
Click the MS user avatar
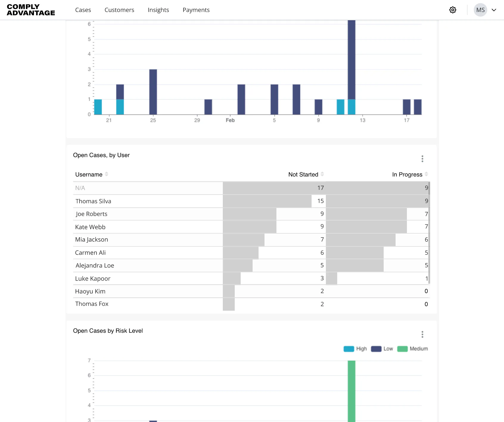tap(480, 10)
